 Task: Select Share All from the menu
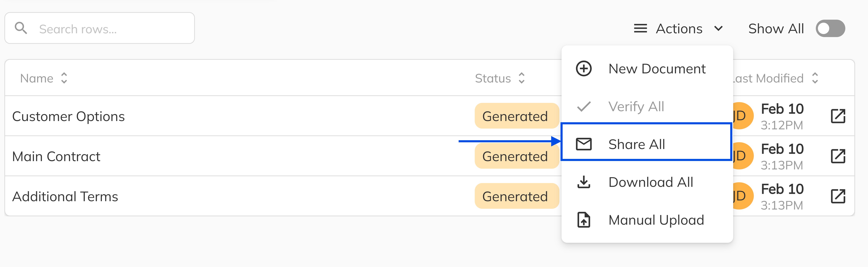[637, 144]
